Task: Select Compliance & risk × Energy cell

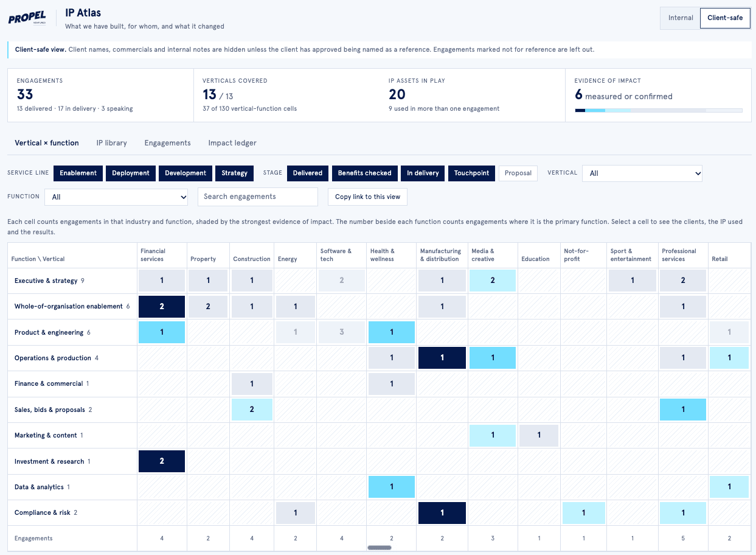Action: (296, 512)
